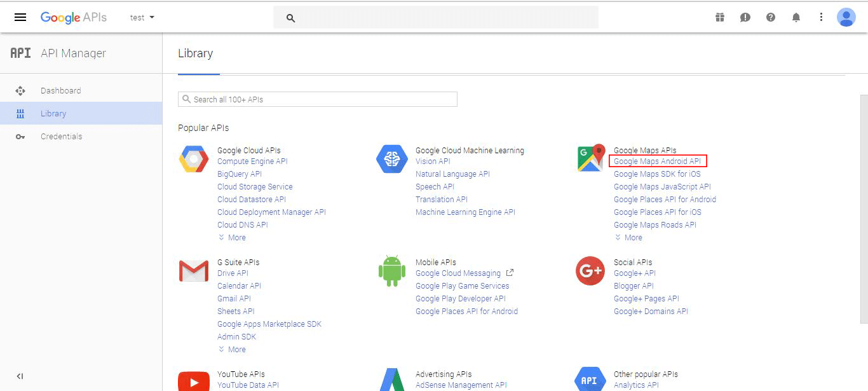Click the Credentials key icon
The height and width of the screenshot is (391, 868).
(x=20, y=137)
